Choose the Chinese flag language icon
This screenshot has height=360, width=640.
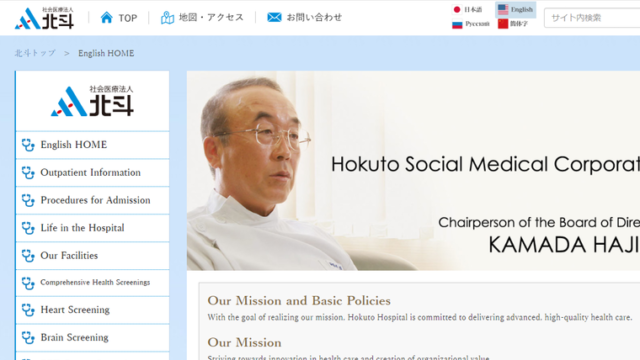tap(503, 24)
